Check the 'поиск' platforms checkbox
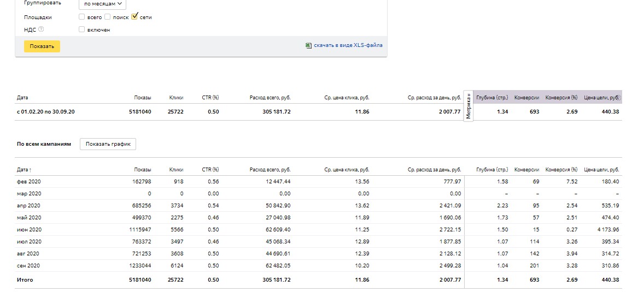The height and width of the screenshot is (292, 644). point(108,17)
